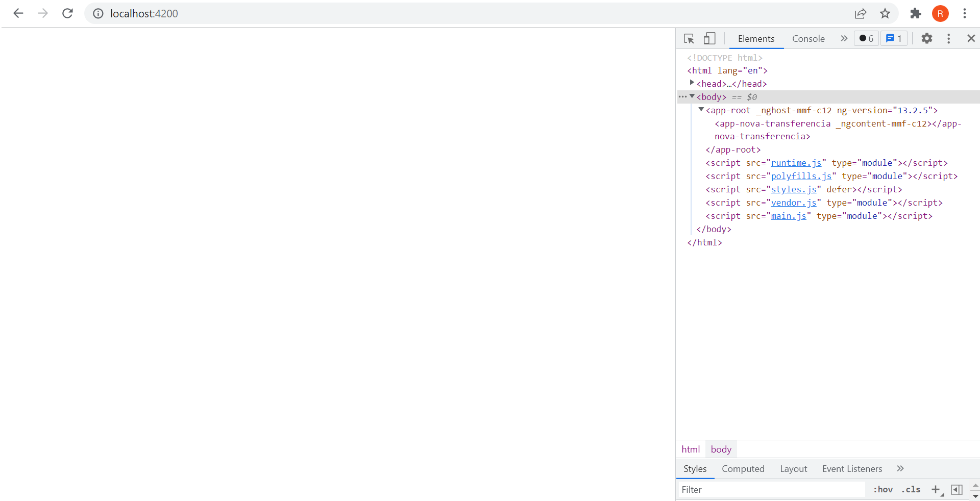Select the closing </body> tag line
Viewport: 980px width, 501px height.
click(x=714, y=229)
